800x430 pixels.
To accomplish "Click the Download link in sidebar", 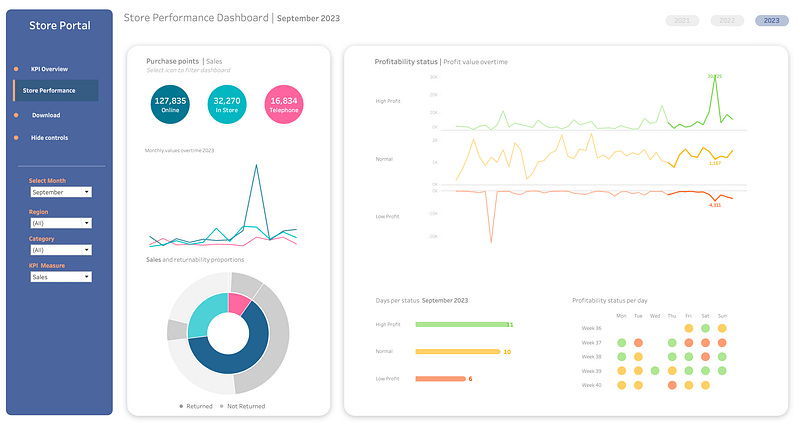I will pos(46,115).
